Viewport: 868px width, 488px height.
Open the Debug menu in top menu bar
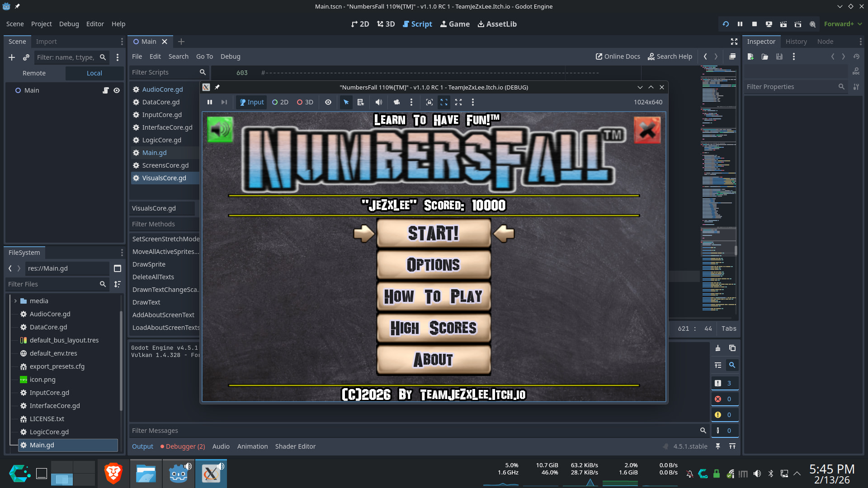coord(69,24)
